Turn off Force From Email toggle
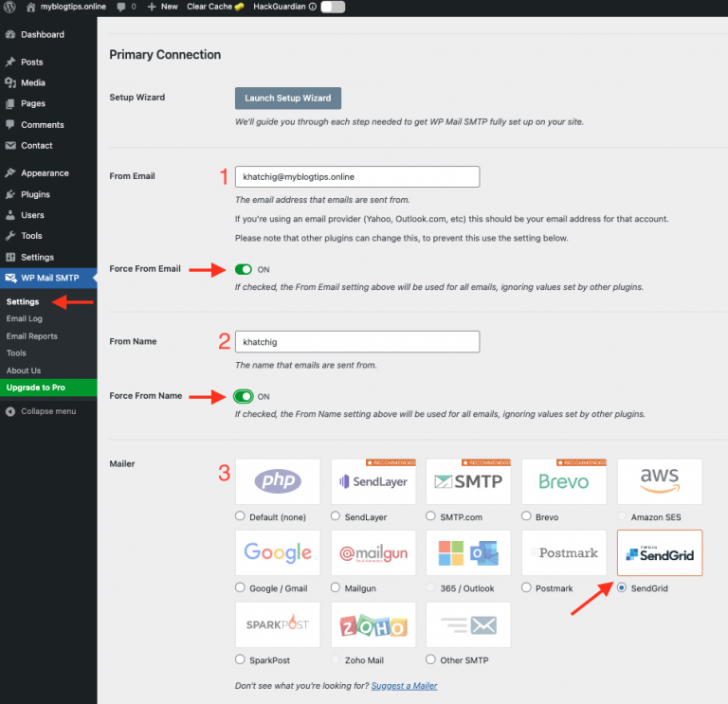The image size is (728, 704). tap(244, 269)
